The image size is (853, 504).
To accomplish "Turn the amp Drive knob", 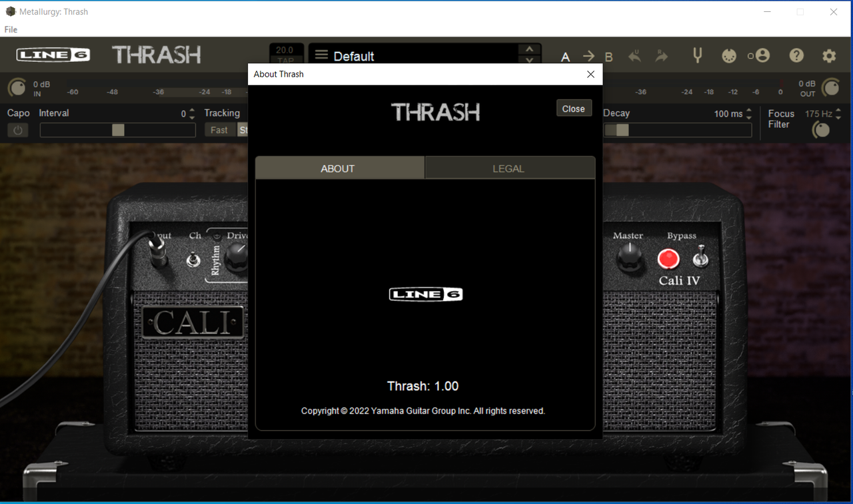I will [237, 258].
